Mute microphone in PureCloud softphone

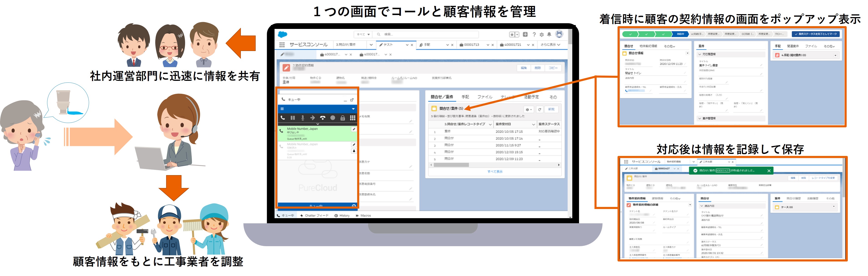[303, 118]
